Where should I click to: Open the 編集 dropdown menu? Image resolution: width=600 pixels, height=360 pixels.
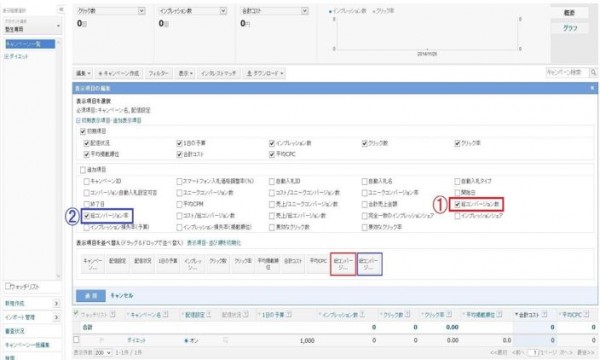pyautogui.click(x=83, y=73)
